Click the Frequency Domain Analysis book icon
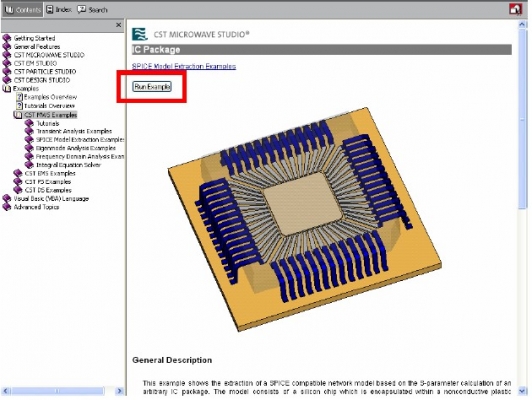532x400 pixels. click(29, 156)
